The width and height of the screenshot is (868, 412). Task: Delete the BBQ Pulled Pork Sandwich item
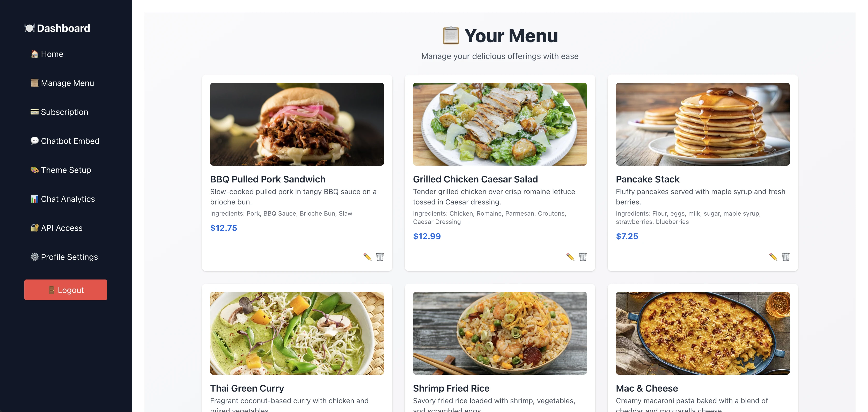point(380,257)
